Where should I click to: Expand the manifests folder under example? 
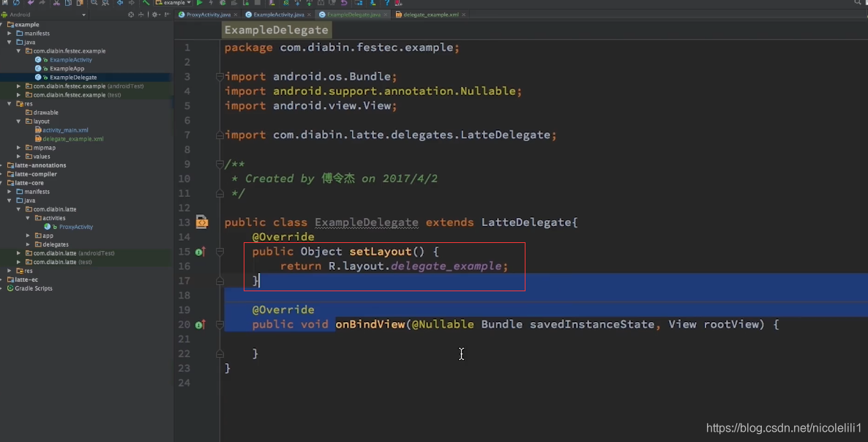pos(10,33)
